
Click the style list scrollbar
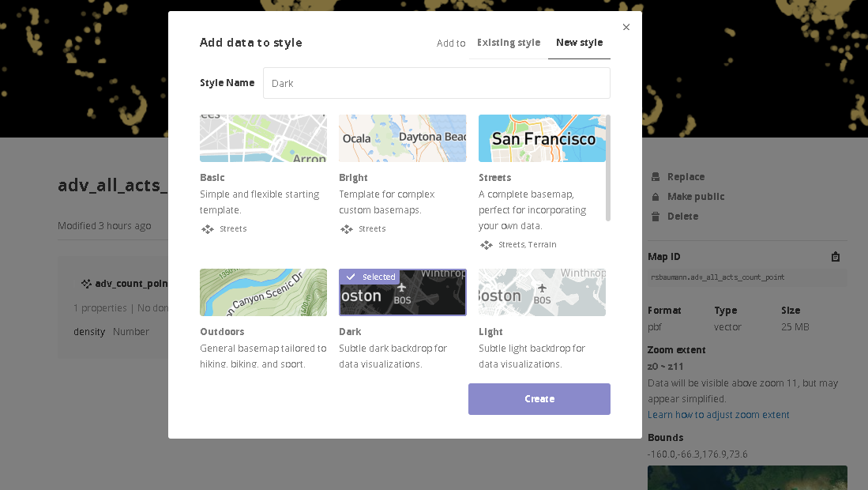click(608, 168)
